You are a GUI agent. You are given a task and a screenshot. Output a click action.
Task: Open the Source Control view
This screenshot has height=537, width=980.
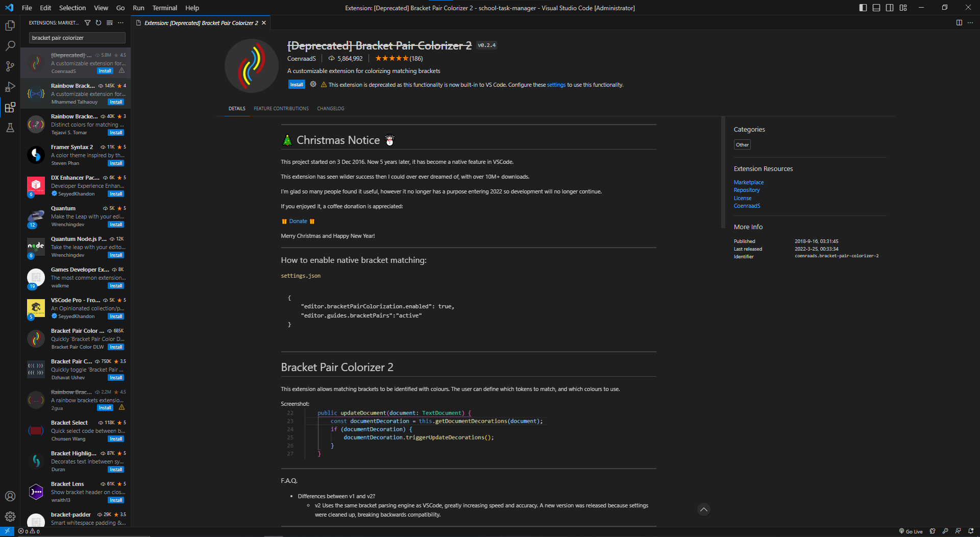10,66
